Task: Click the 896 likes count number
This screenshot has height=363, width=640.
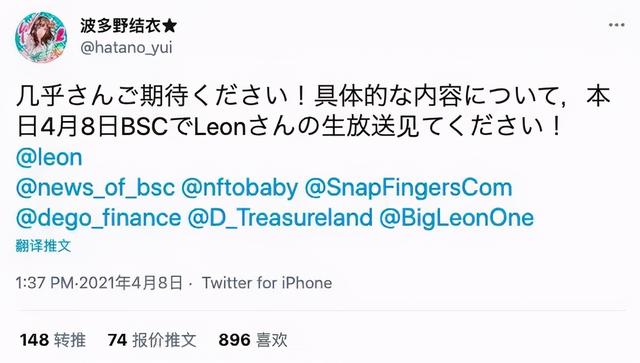Action: (234, 340)
